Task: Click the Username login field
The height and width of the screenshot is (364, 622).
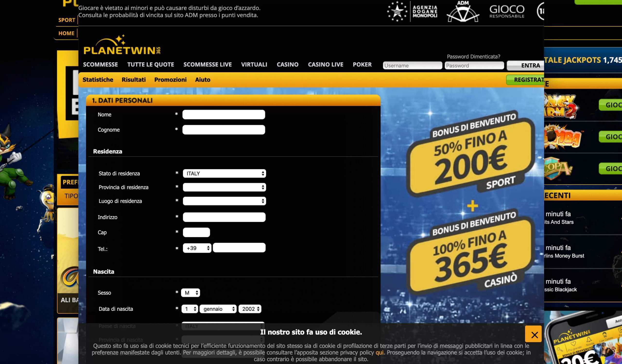Action: [413, 66]
